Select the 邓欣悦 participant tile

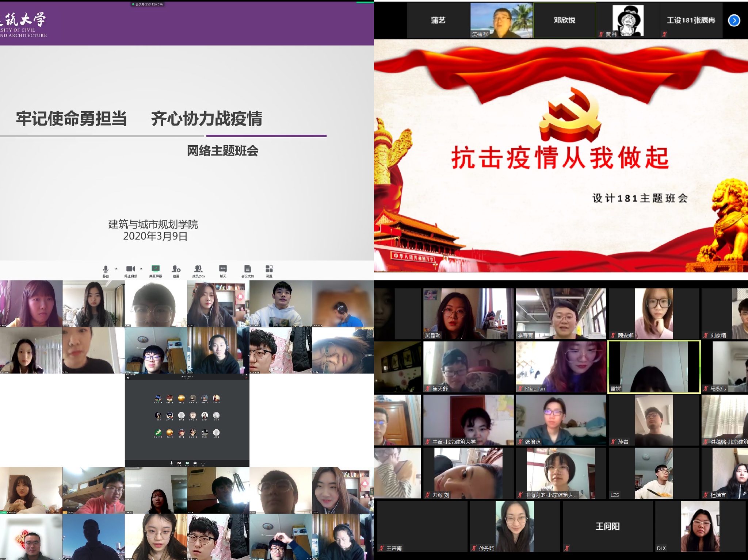(x=564, y=20)
